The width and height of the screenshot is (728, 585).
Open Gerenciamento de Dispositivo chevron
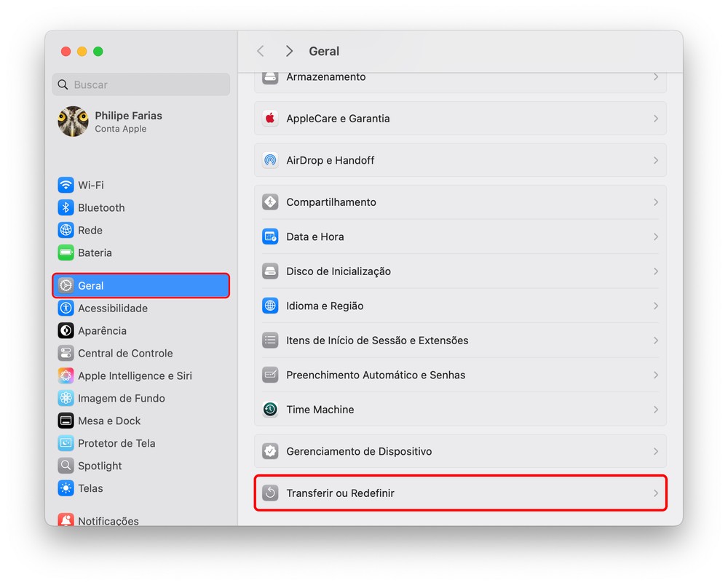(x=656, y=451)
